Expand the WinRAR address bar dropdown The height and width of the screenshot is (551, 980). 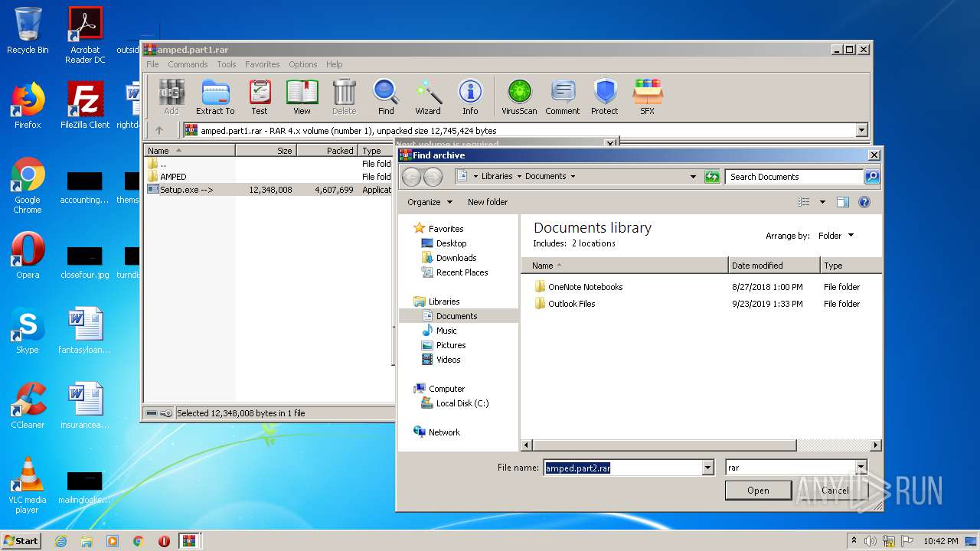(862, 131)
